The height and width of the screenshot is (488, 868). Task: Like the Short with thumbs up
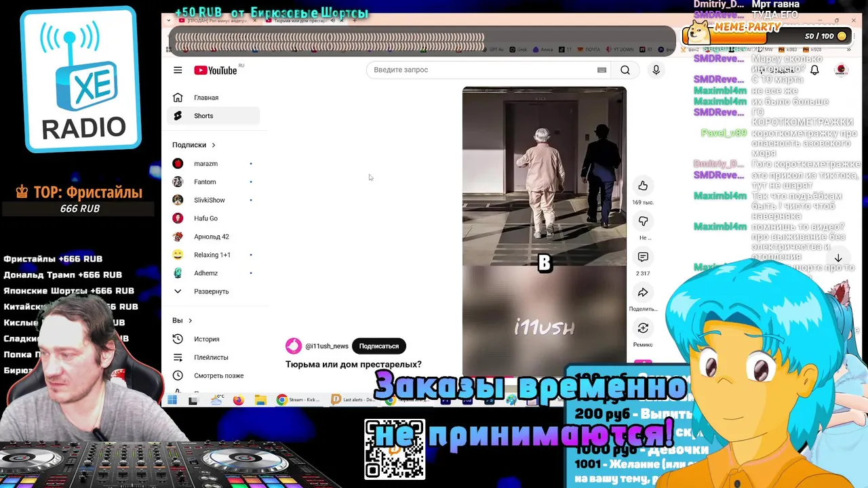[643, 186]
